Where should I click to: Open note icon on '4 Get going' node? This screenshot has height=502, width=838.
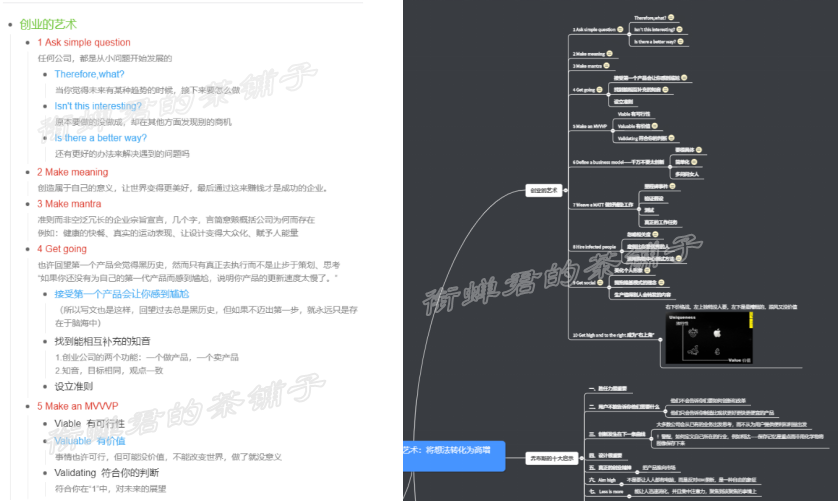point(599,90)
